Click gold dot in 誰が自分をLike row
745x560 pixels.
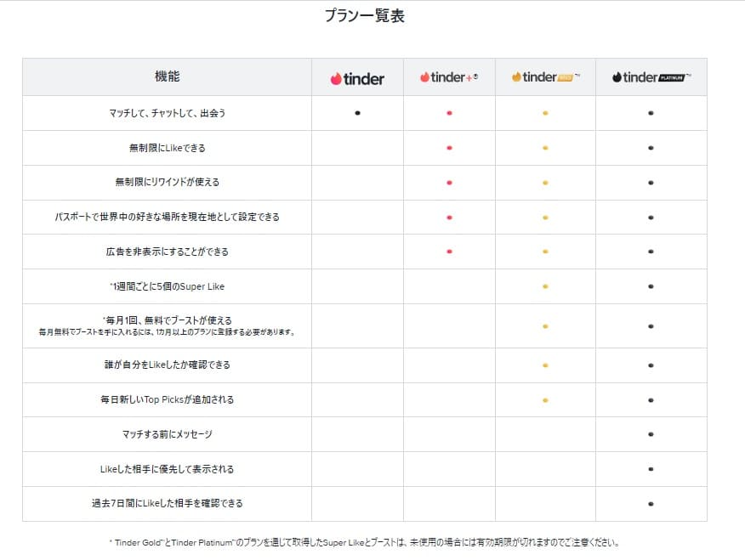pyautogui.click(x=545, y=365)
